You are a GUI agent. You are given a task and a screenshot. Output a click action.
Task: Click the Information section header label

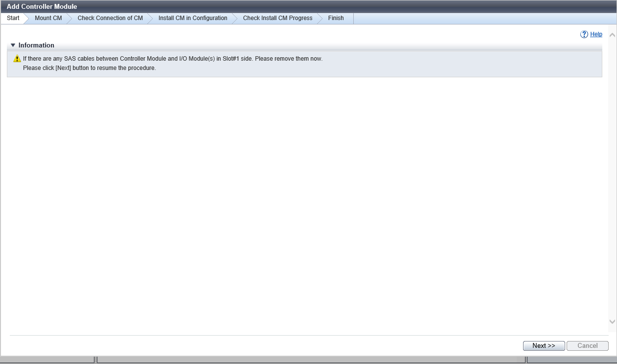click(36, 45)
